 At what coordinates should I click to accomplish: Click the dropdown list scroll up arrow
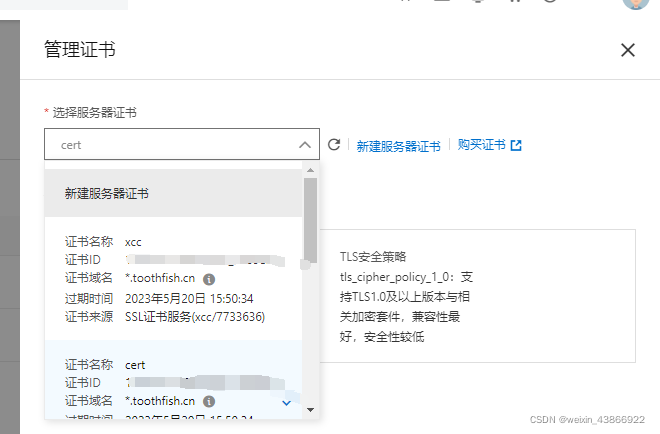(x=311, y=170)
